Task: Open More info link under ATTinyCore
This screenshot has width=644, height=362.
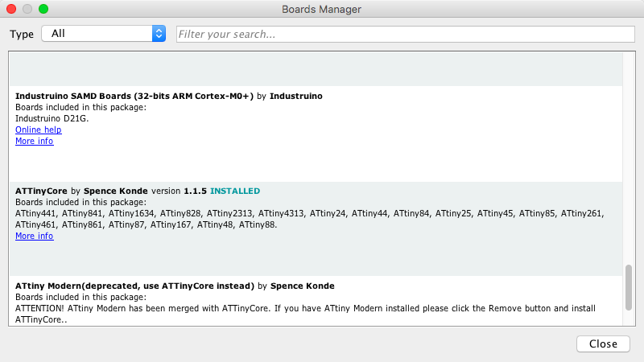Action: (34, 236)
